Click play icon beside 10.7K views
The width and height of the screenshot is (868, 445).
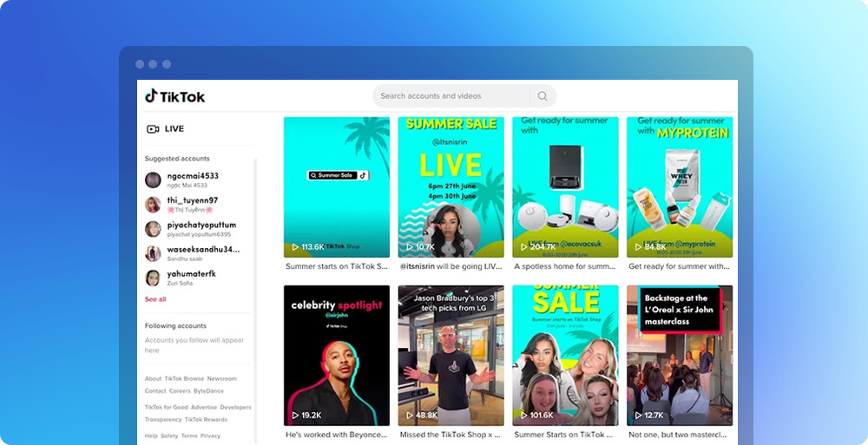coord(411,247)
